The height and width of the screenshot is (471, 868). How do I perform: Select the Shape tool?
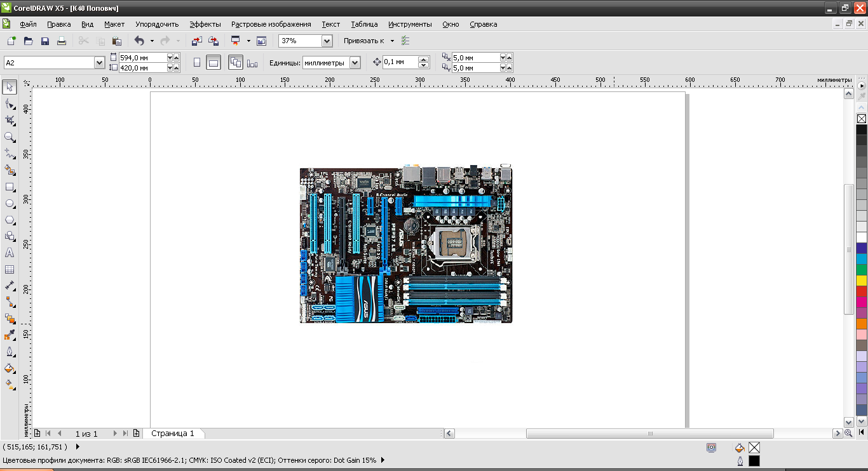point(10,103)
